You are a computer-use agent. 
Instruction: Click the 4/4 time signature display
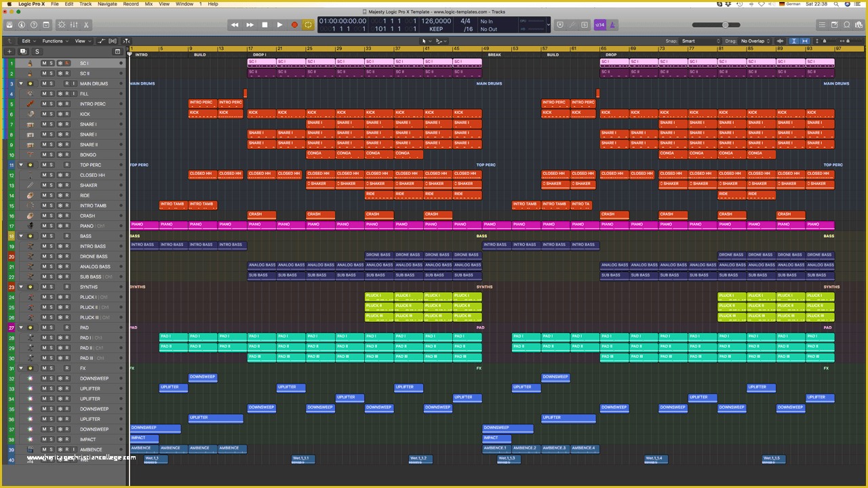466,21
